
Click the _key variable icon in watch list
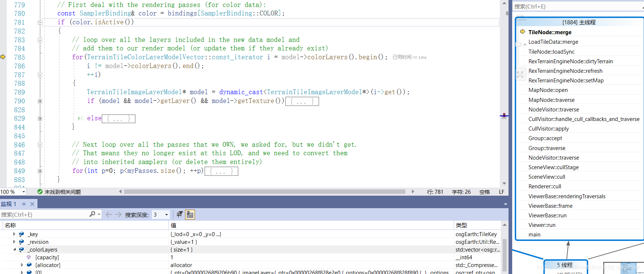point(22,234)
